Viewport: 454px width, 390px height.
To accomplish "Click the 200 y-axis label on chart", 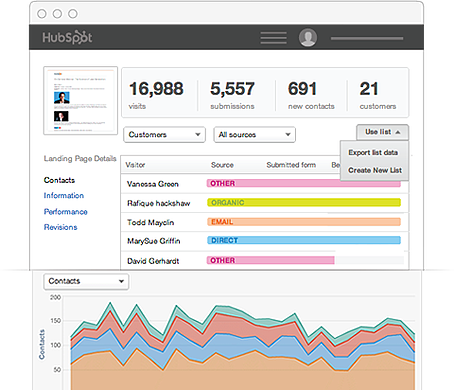I will coord(55,297).
